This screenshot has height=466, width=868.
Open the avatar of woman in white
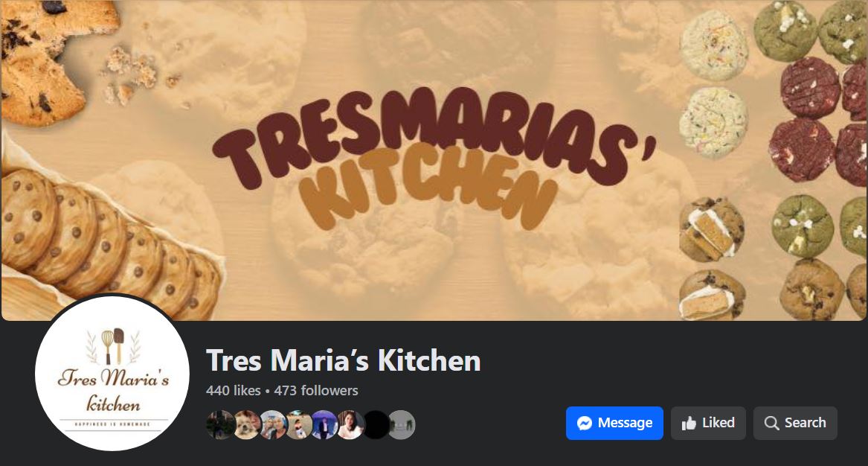tap(350, 425)
